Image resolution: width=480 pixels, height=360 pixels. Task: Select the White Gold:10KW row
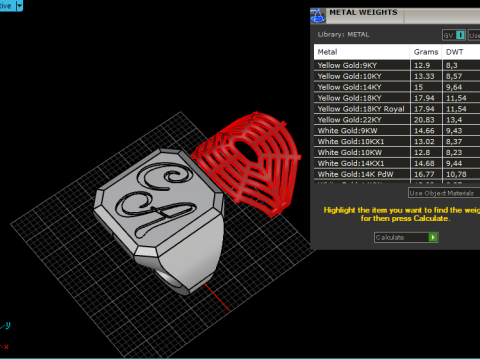tap(397, 152)
